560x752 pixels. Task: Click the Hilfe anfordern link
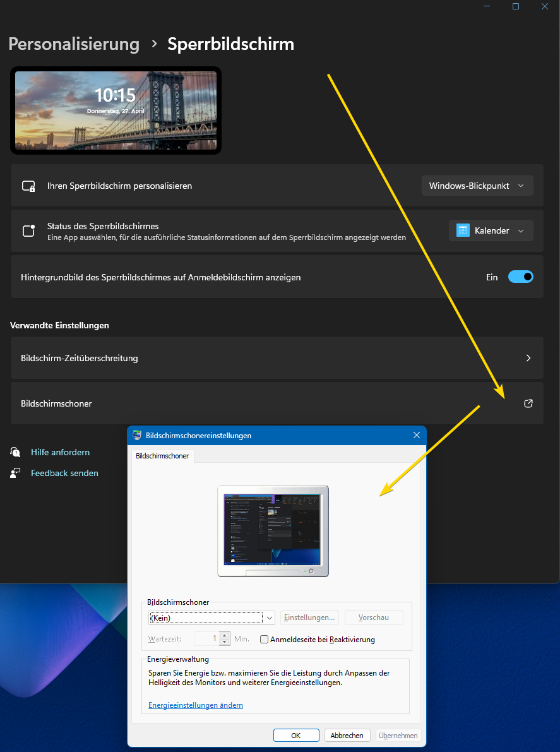[61, 452]
